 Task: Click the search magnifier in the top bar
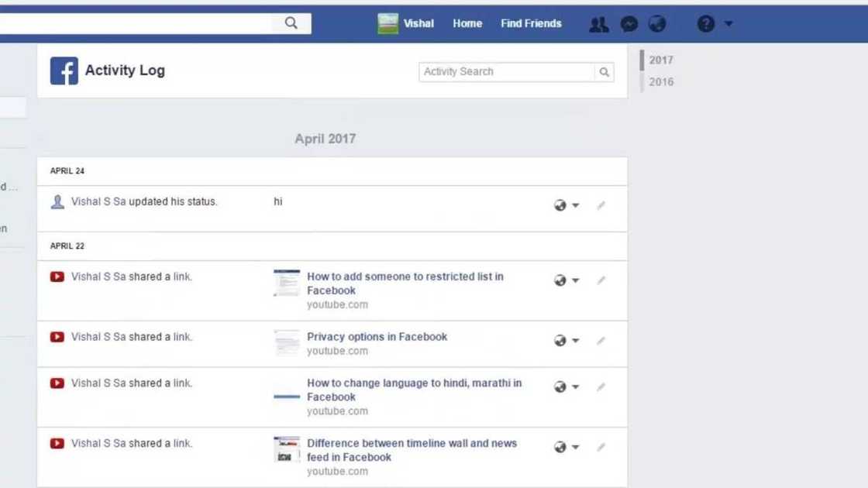[291, 23]
